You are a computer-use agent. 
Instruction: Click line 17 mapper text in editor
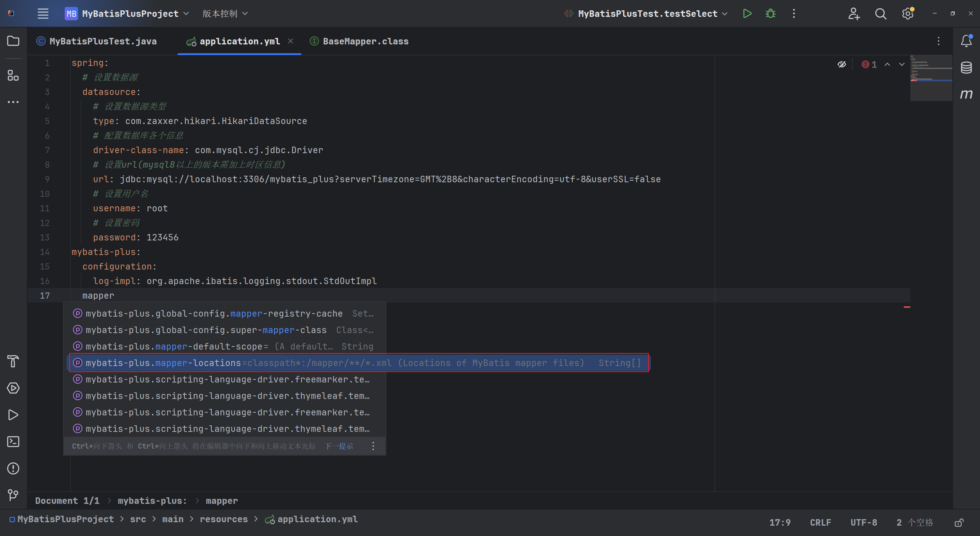click(98, 296)
